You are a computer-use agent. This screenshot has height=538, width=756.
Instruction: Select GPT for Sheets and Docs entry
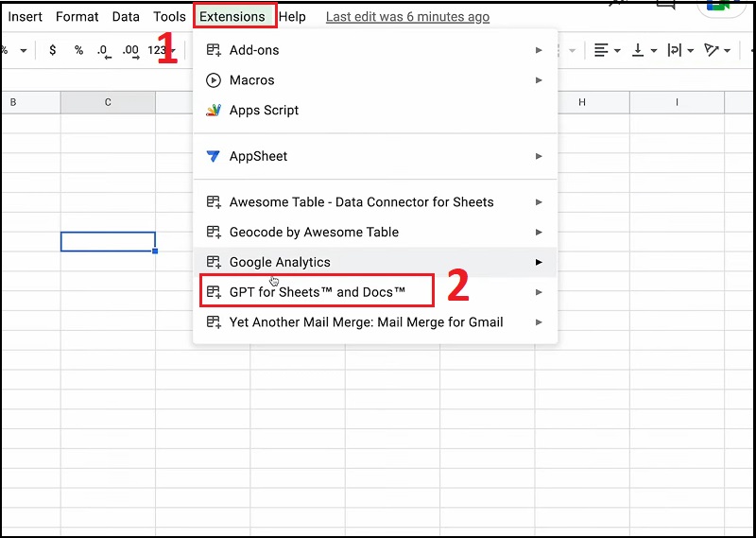click(375, 292)
